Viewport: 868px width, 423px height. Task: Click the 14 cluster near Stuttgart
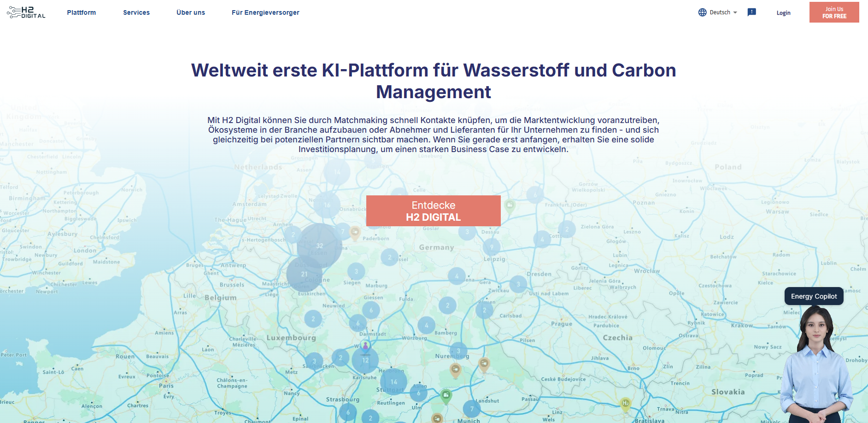coord(393,382)
